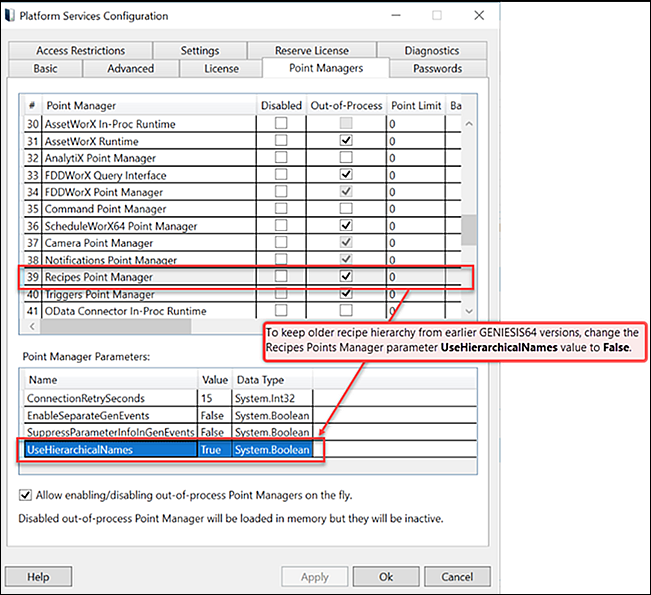Tick Disabled checkbox for Recipes Point Manager
Screen dimensions: 651x595
tap(280, 277)
